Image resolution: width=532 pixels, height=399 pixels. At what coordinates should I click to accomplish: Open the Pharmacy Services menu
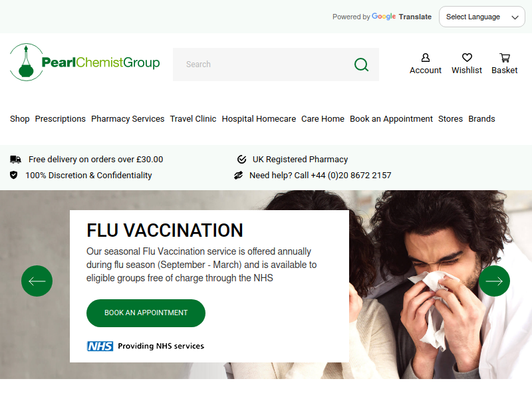(x=128, y=119)
